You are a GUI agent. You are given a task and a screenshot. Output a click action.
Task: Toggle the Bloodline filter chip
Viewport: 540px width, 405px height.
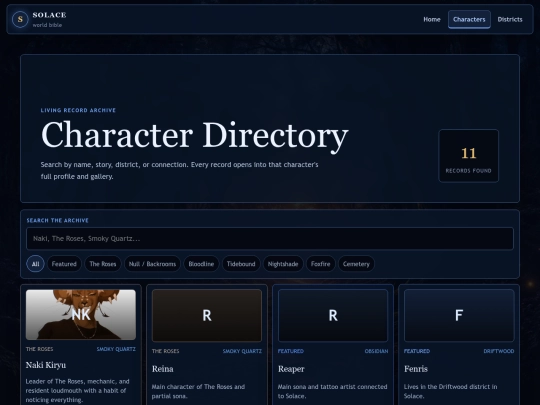tap(201, 264)
